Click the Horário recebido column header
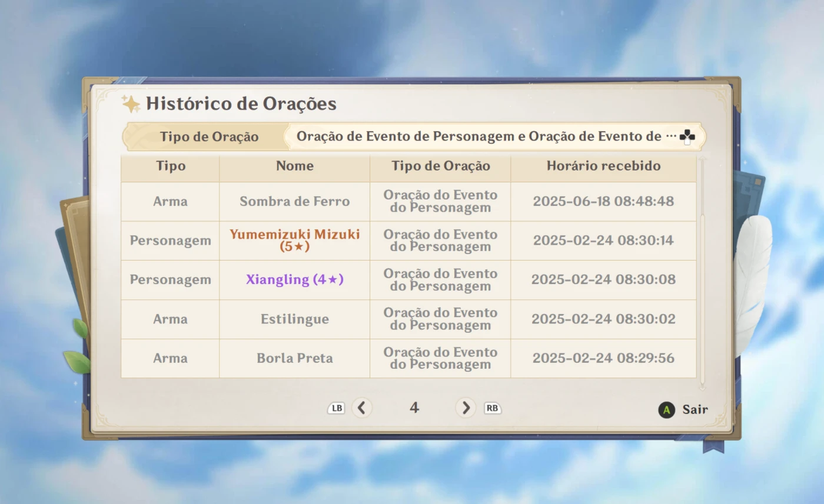 tap(603, 166)
